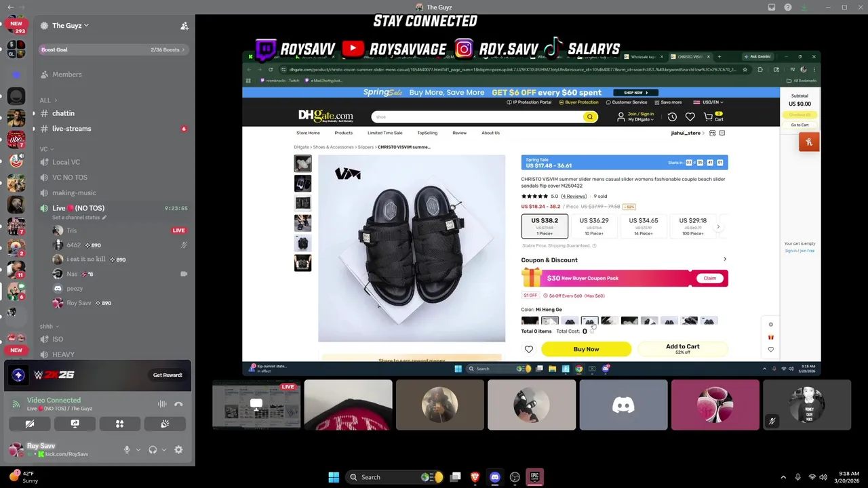The height and width of the screenshot is (488, 868).
Task: Click the Add to Cart button
Action: click(x=682, y=349)
